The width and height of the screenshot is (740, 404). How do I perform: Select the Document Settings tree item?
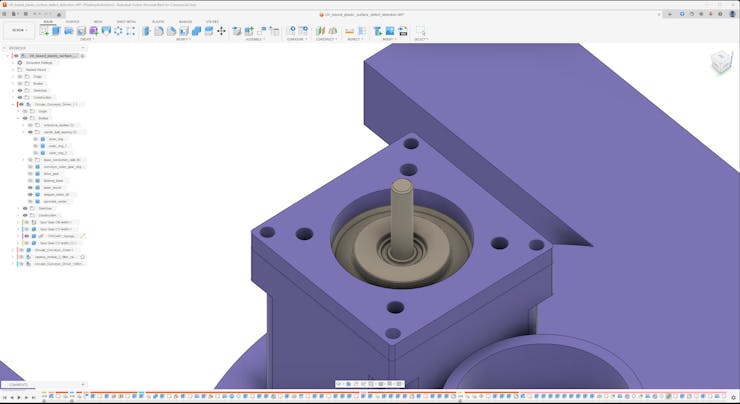[x=39, y=63]
